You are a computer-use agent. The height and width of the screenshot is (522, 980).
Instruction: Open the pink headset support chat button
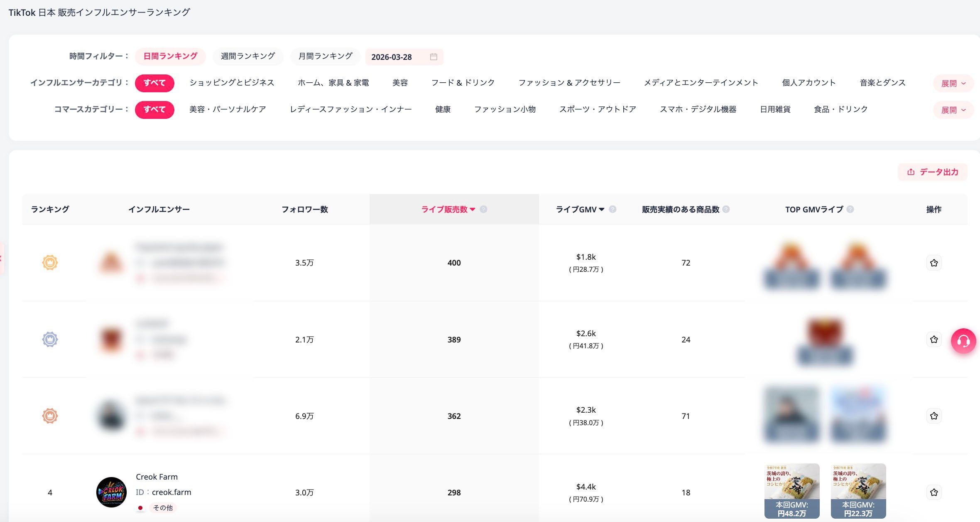pos(963,341)
